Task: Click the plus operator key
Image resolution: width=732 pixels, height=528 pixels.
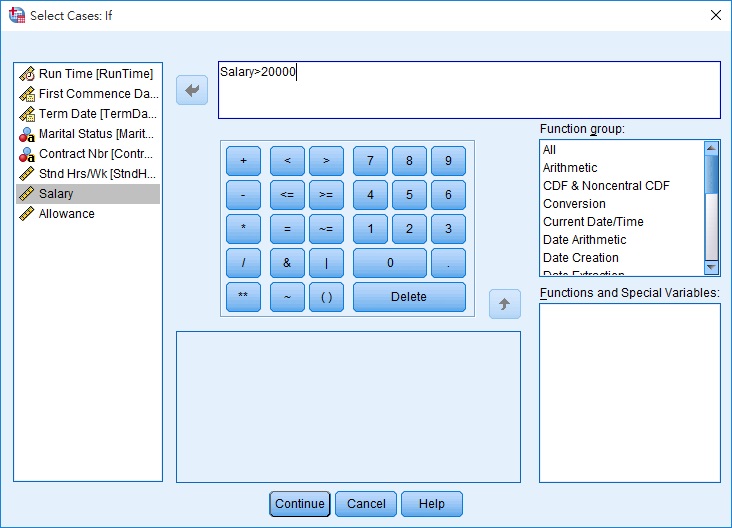Action: pos(243,161)
